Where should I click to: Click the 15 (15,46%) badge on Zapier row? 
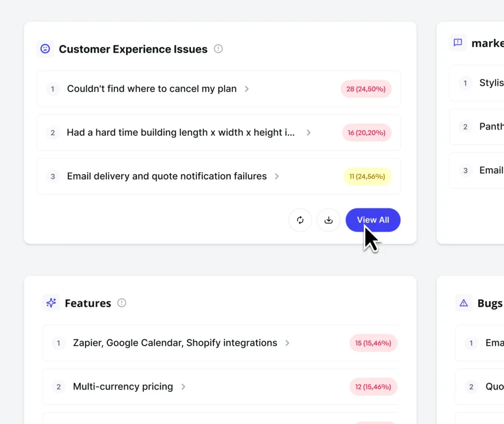373,343
